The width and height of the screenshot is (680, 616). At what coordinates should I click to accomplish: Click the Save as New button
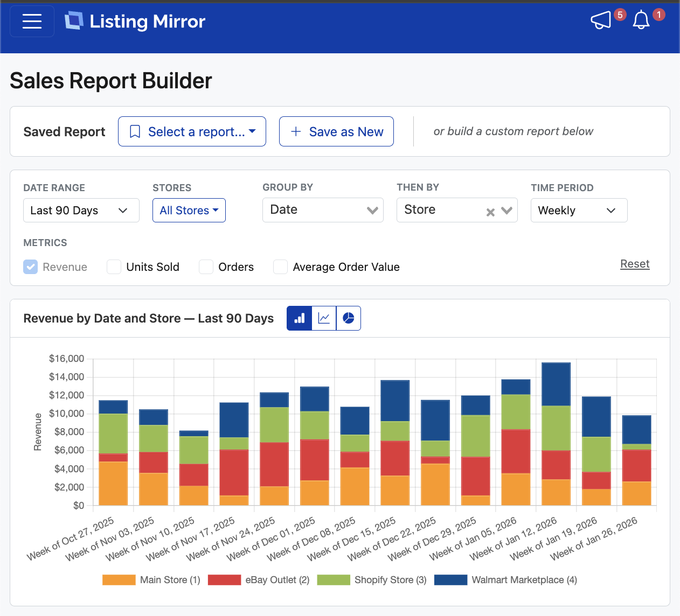336,132
